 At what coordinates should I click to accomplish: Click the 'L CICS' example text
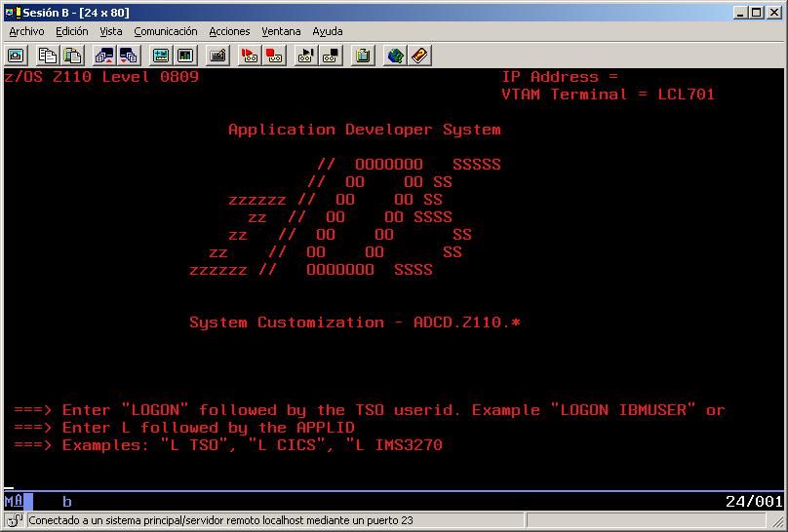(287, 445)
